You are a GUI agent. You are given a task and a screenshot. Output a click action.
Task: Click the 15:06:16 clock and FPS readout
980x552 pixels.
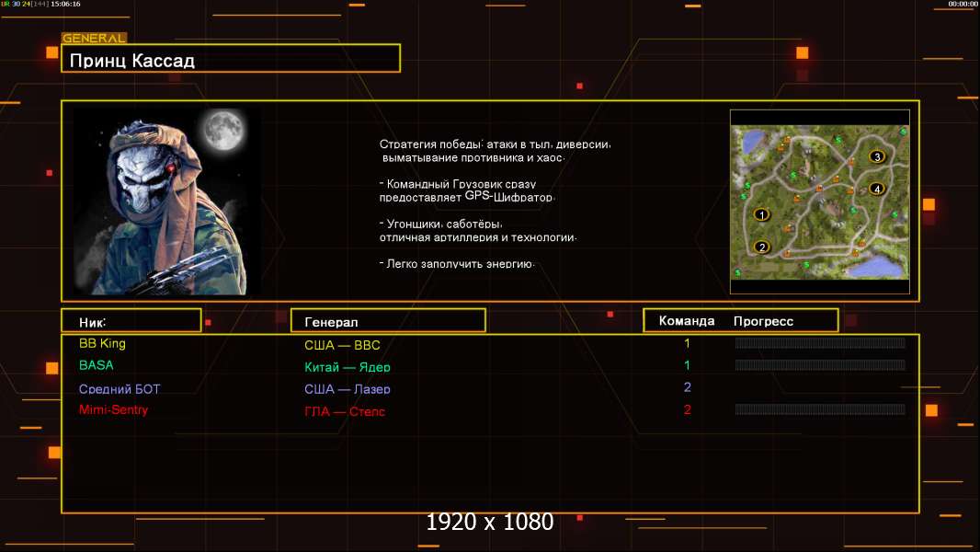(40, 4)
